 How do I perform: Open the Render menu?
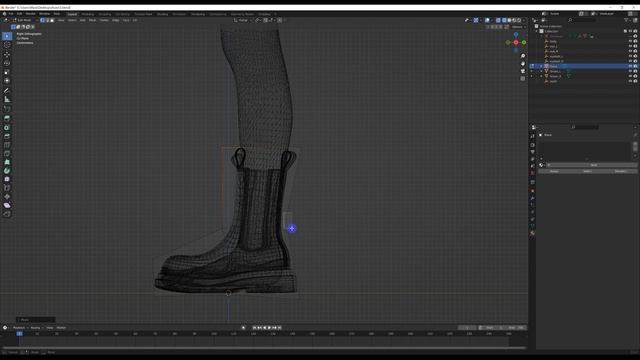point(31,13)
